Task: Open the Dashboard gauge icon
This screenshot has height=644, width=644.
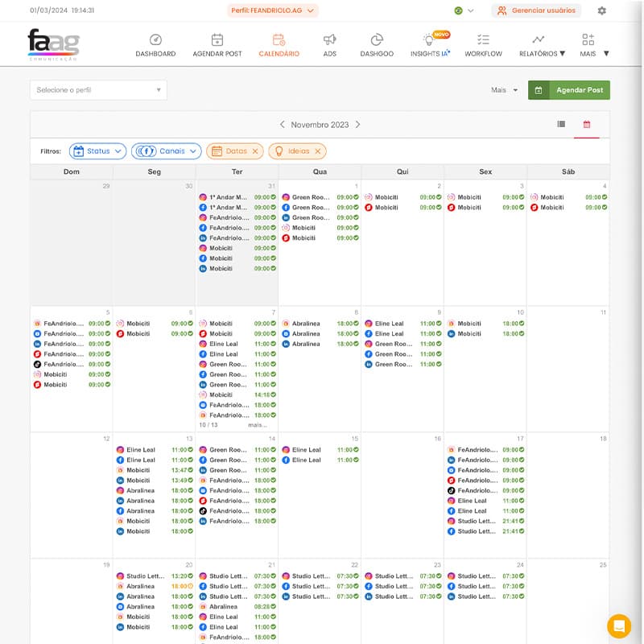Action: coord(155,39)
